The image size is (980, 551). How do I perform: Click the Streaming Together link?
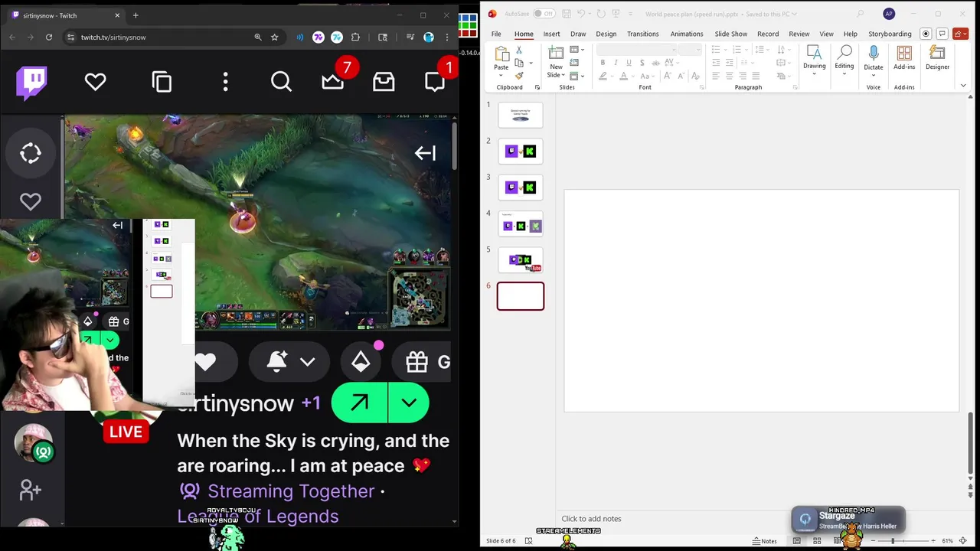tap(291, 491)
